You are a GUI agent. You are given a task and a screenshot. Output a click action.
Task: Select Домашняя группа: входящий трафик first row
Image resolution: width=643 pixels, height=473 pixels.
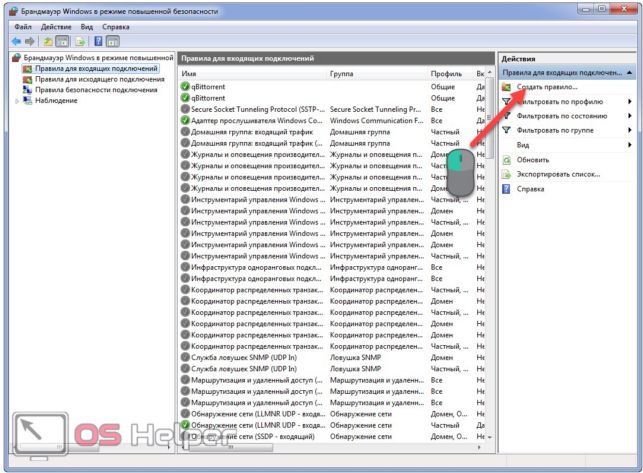pyautogui.click(x=332, y=132)
